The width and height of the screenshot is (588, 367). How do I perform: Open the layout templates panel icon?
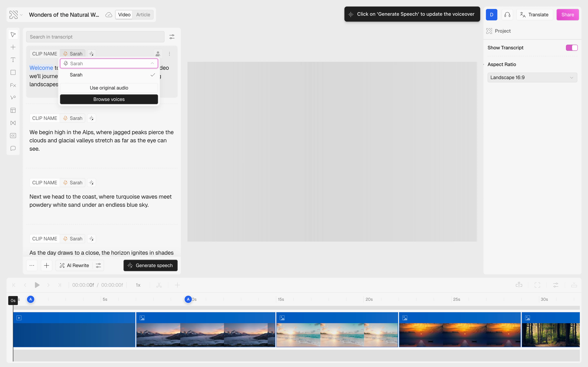[13, 110]
